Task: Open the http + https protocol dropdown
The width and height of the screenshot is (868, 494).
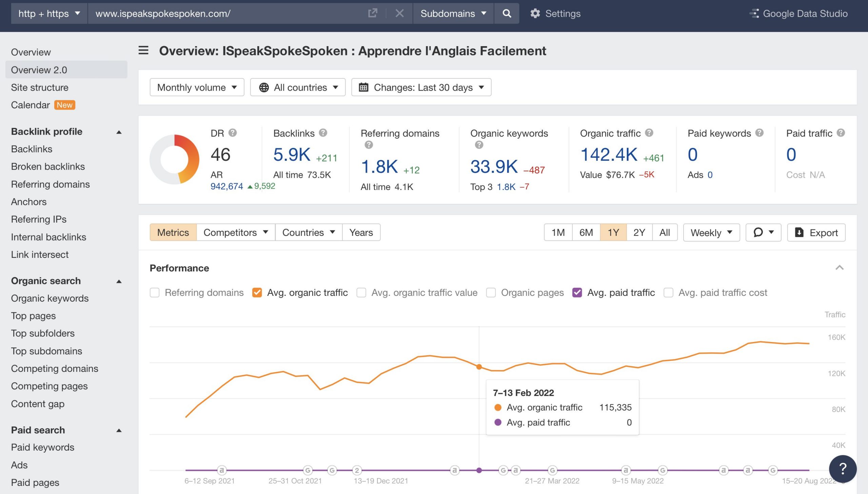Action: [49, 13]
